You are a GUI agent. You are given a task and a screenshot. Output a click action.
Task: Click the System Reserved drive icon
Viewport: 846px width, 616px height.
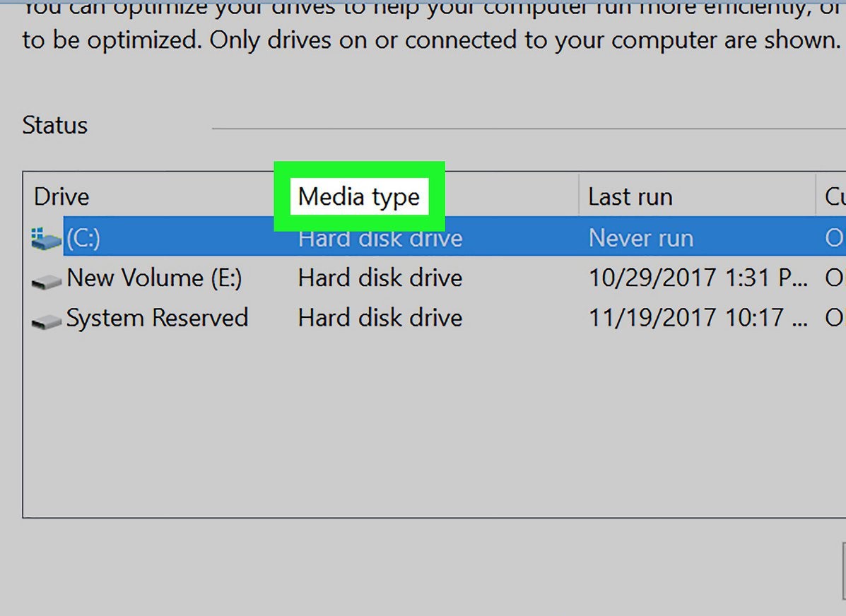click(x=47, y=321)
